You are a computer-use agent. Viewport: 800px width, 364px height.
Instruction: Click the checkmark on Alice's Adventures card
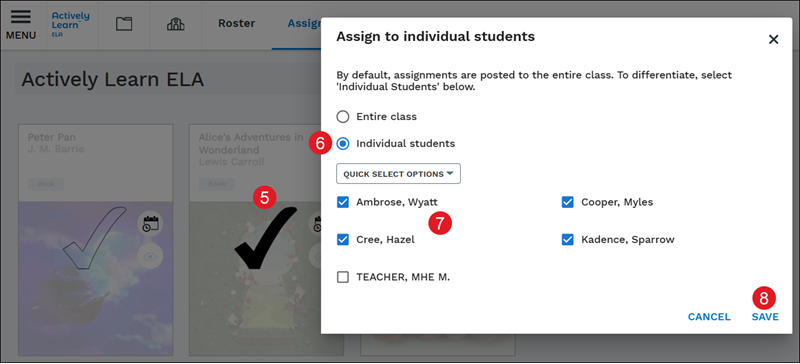(x=265, y=238)
